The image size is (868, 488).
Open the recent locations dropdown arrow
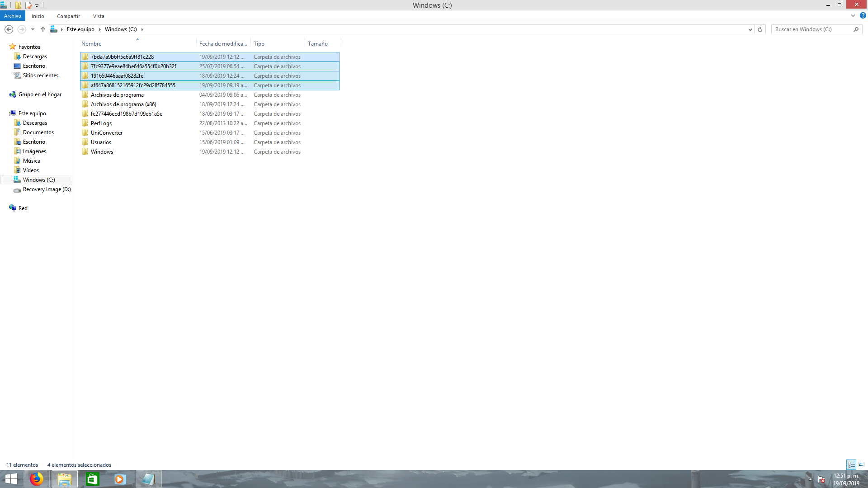click(x=33, y=29)
